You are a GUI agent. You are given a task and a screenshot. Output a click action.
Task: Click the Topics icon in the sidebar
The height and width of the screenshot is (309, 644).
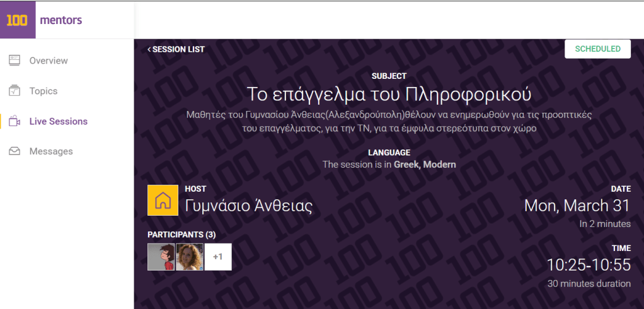point(15,91)
